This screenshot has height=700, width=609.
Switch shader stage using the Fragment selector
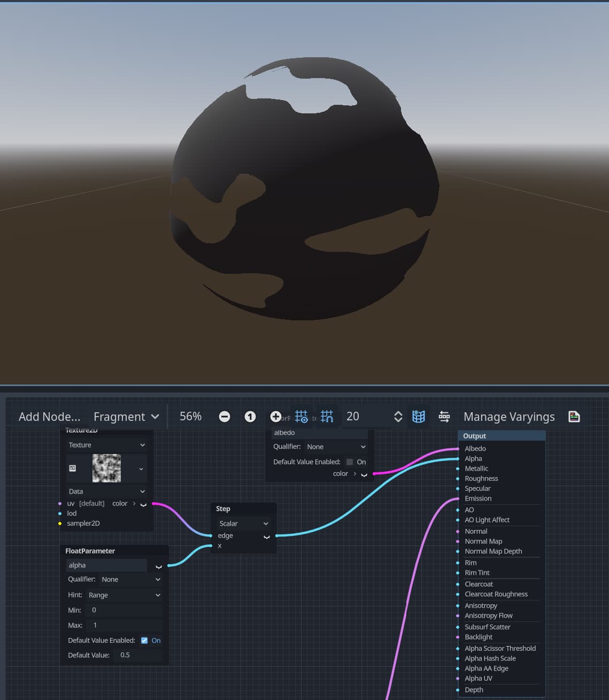[126, 416]
